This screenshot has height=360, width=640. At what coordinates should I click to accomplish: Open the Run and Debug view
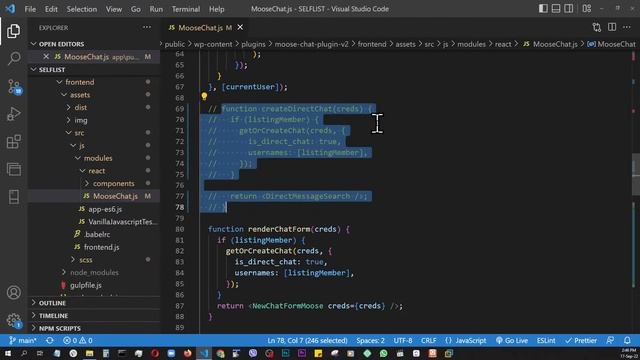coord(13,114)
